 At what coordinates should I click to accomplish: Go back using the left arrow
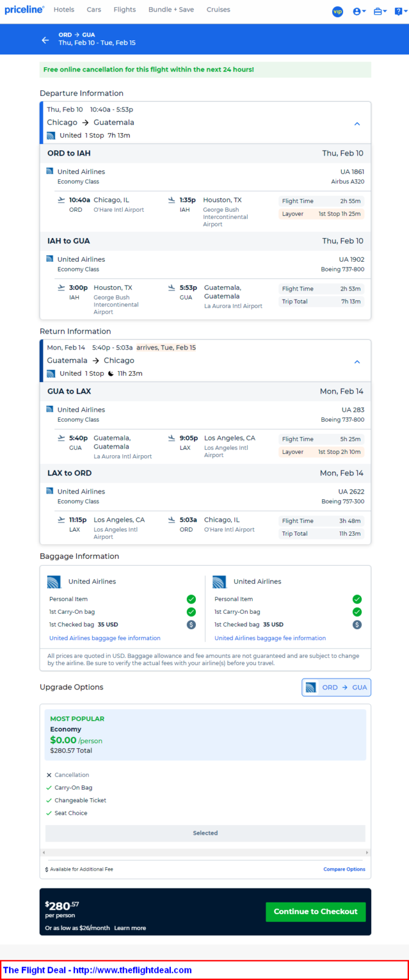45,40
